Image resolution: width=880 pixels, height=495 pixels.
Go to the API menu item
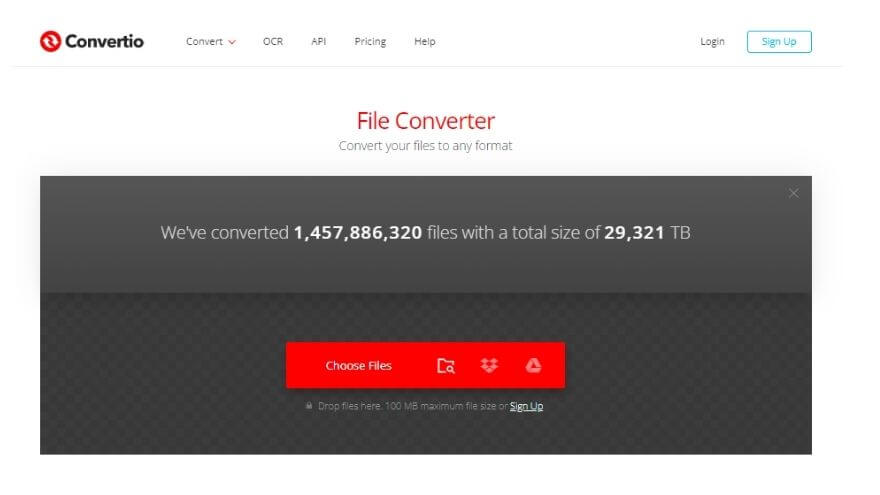tap(318, 42)
